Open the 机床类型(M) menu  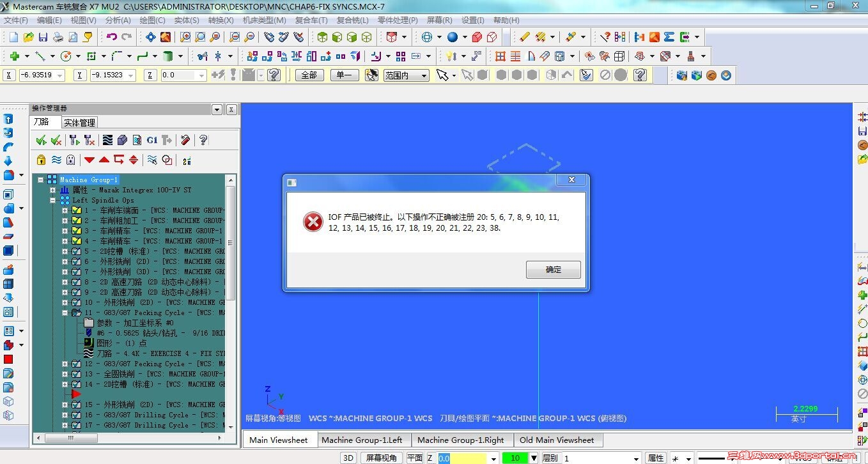(x=264, y=20)
